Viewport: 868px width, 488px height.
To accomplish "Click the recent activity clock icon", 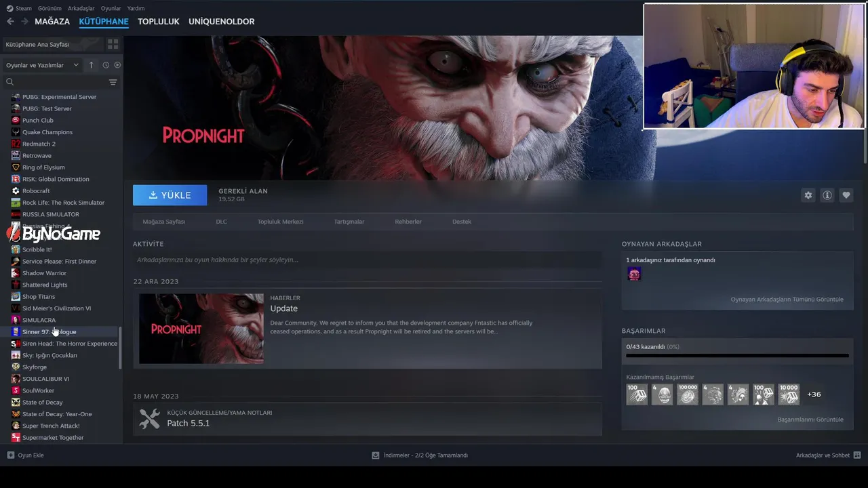I will tap(106, 65).
